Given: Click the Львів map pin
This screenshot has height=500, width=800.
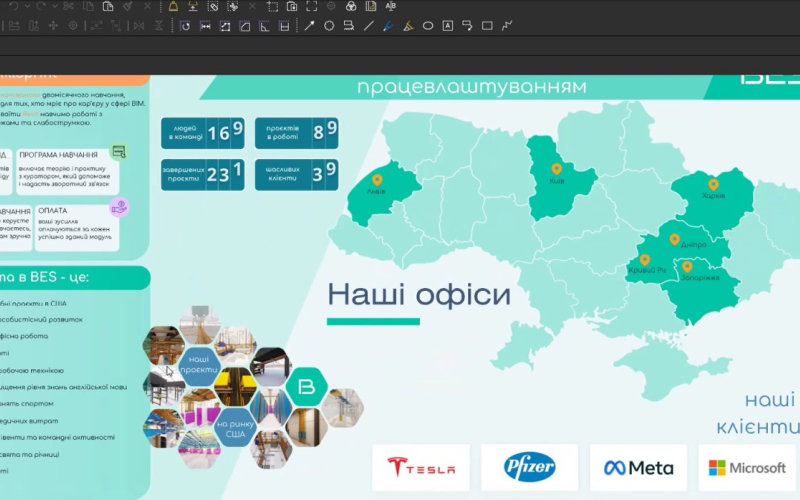Looking at the screenshot, I should coord(377,180).
